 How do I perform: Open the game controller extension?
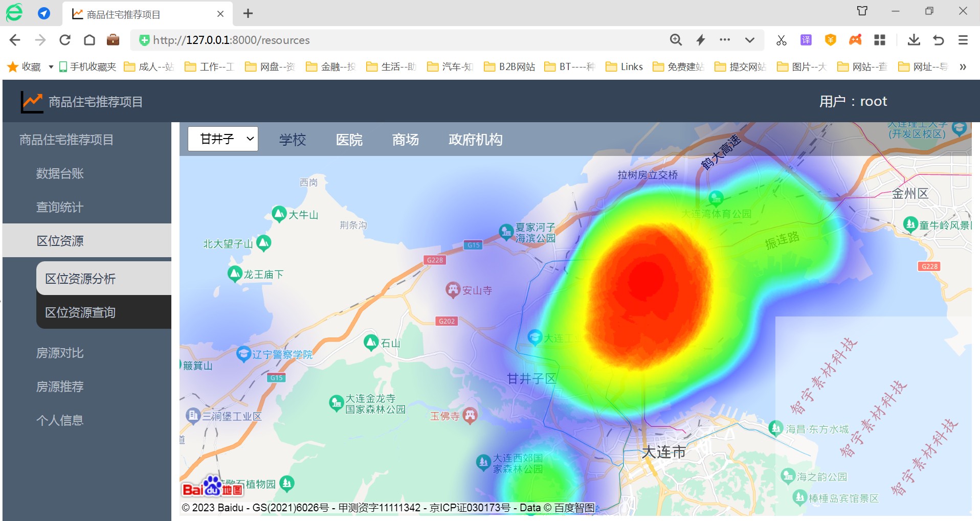tap(855, 40)
